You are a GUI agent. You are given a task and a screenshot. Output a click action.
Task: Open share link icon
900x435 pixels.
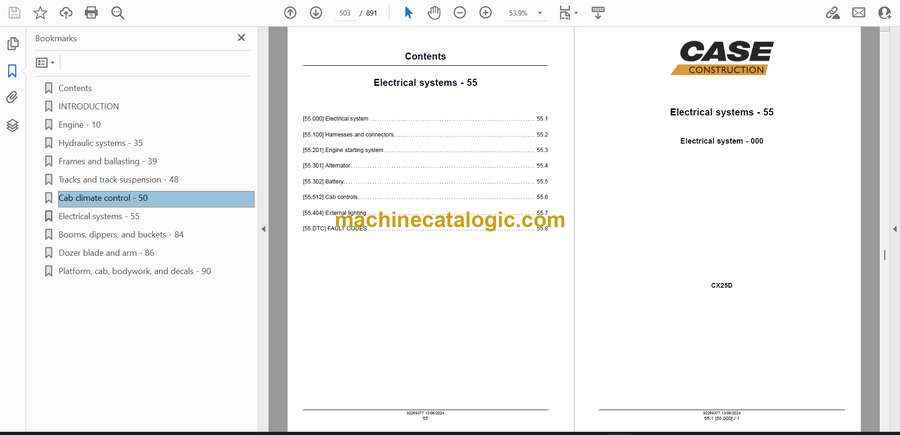(832, 13)
